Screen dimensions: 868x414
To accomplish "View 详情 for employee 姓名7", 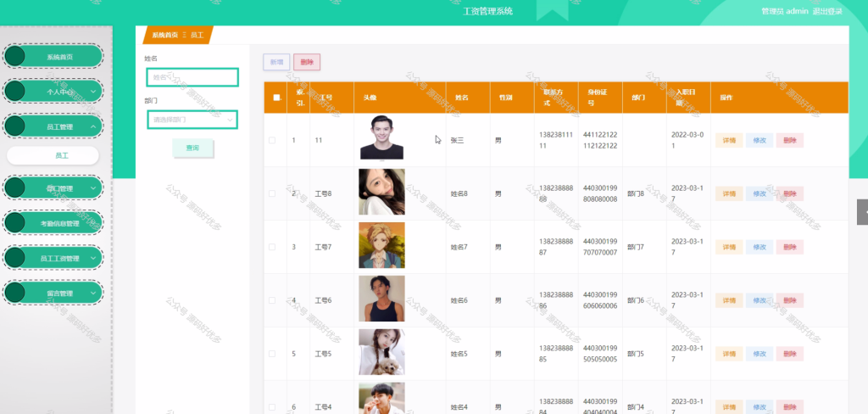I will tap(729, 247).
